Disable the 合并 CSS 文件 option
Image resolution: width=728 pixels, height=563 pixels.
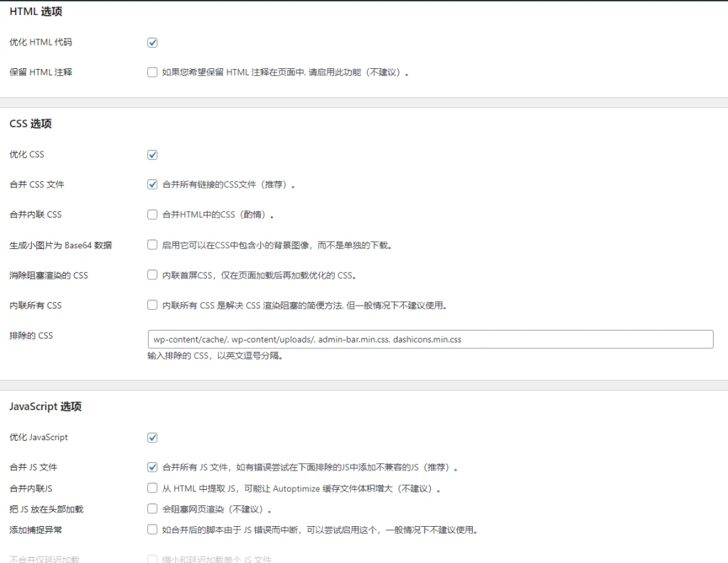point(152,184)
